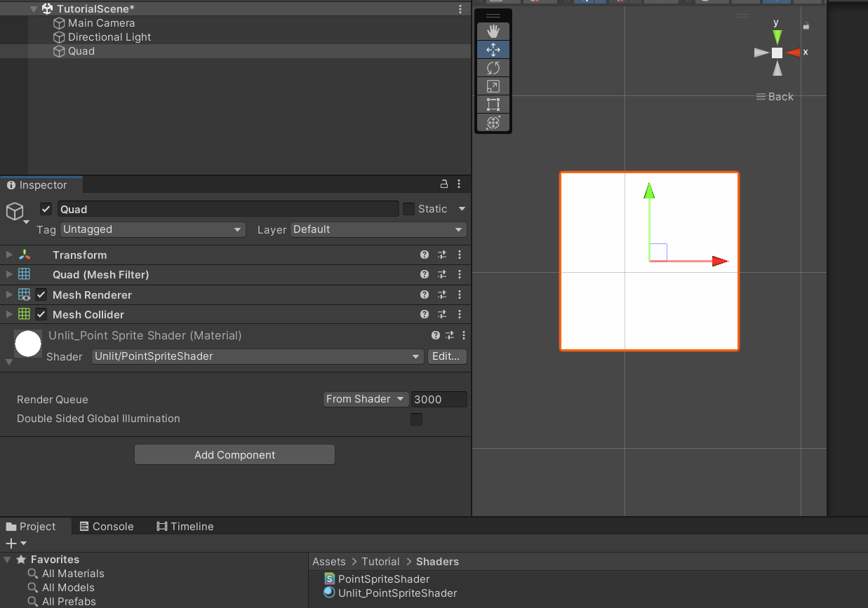Image resolution: width=868 pixels, height=608 pixels.
Task: Expand the Transform component foldout
Action: (9, 255)
